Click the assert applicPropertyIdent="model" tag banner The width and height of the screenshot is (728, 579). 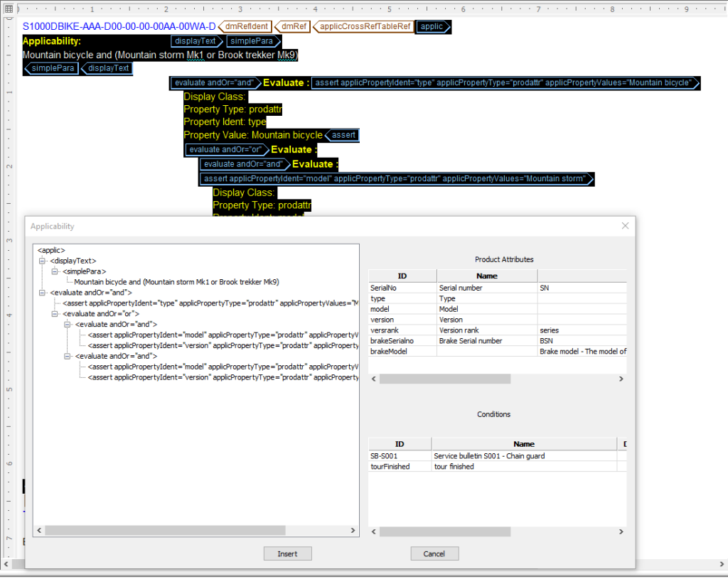pos(397,178)
